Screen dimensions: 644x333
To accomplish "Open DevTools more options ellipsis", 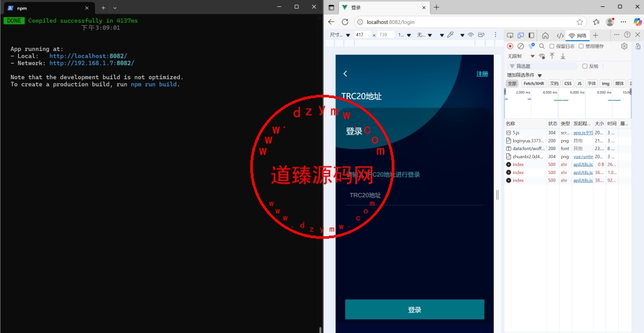I will coord(616,35).
